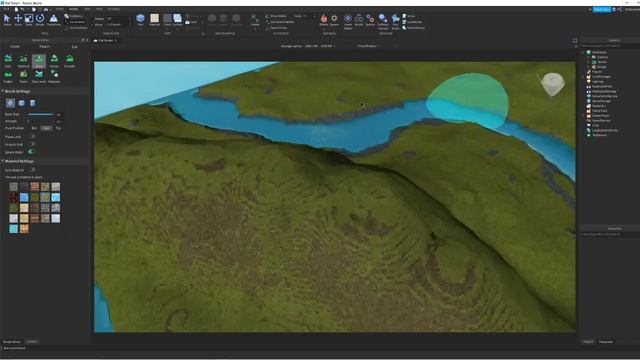
Task: Activate the Rotate tool in ribbon
Action: point(40,20)
